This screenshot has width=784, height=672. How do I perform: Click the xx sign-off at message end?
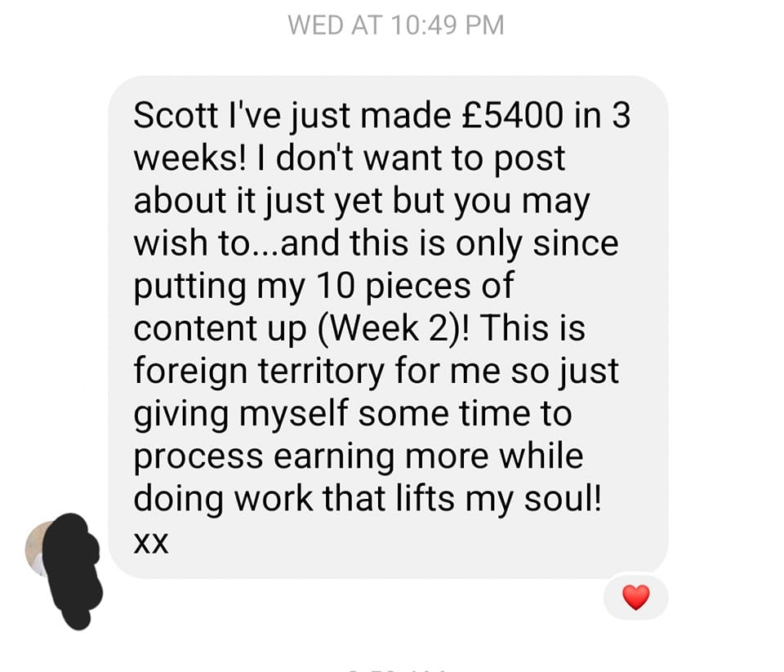[151, 543]
